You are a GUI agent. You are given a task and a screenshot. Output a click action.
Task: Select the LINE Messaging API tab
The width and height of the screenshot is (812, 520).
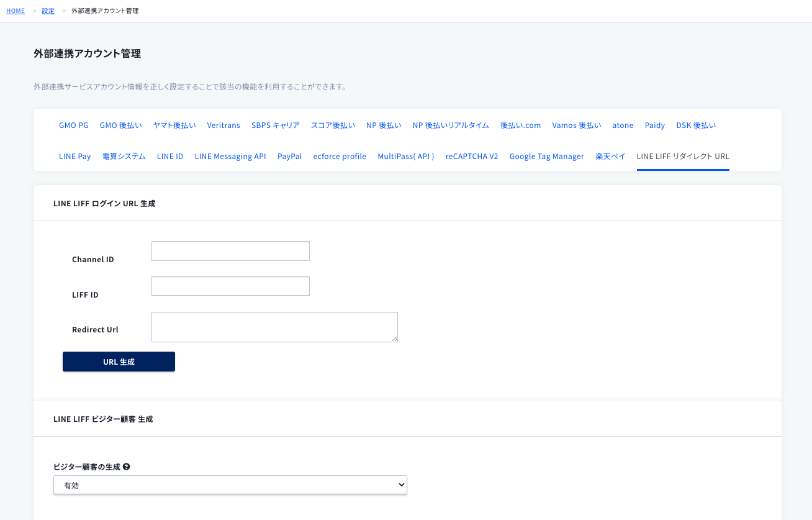coord(230,156)
